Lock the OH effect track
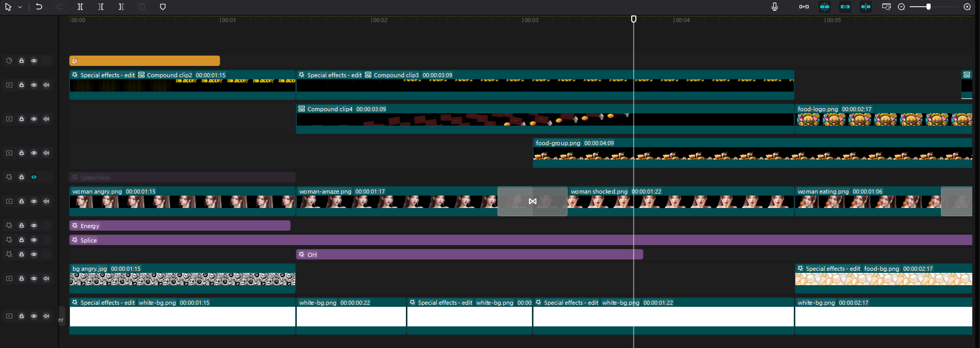This screenshot has width=980, height=348. tap(22, 254)
